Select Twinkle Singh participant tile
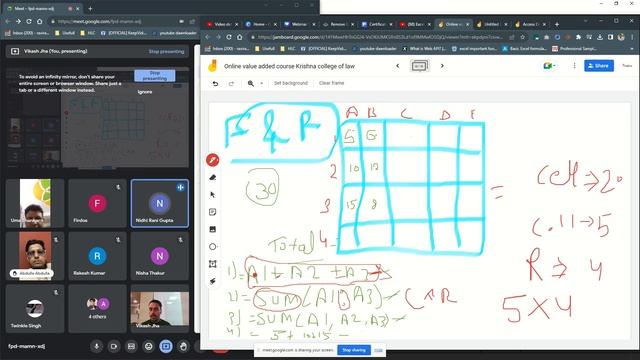 tap(35, 309)
